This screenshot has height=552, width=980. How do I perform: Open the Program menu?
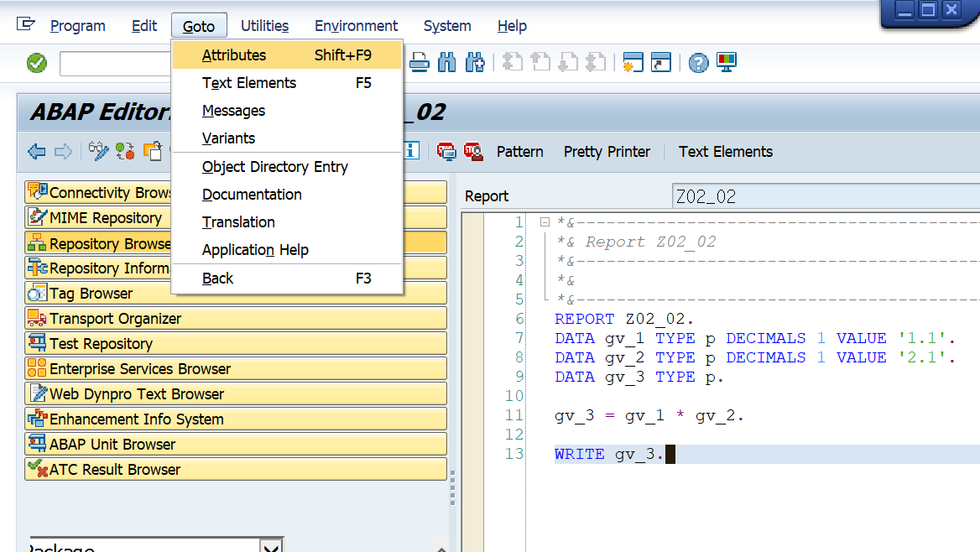point(77,26)
